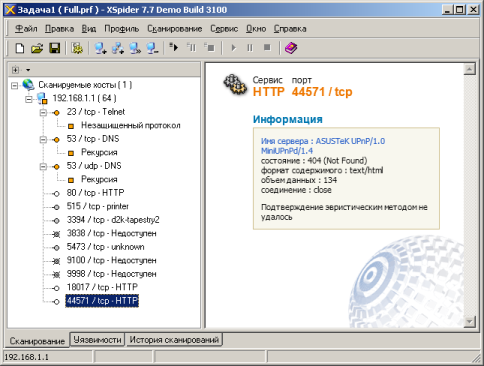This screenshot has height=366, width=484.
Task: Collapse the 53 / tcp - DNS node
Action: (43, 140)
